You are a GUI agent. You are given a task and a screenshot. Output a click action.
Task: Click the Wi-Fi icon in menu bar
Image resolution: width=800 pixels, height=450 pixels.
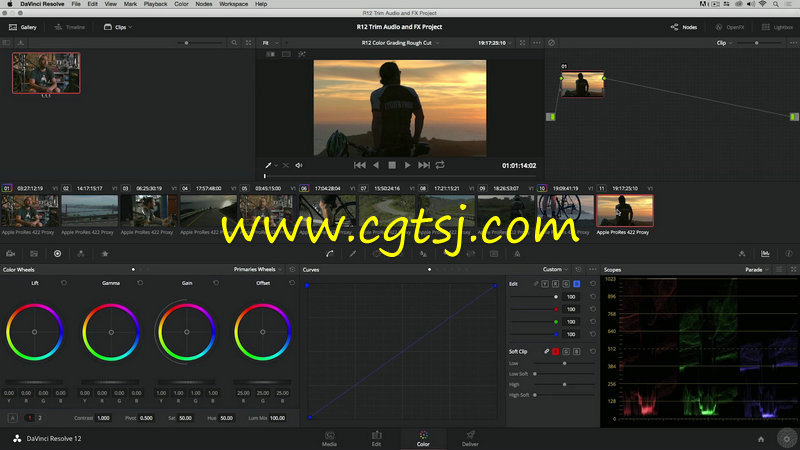coord(763,4)
